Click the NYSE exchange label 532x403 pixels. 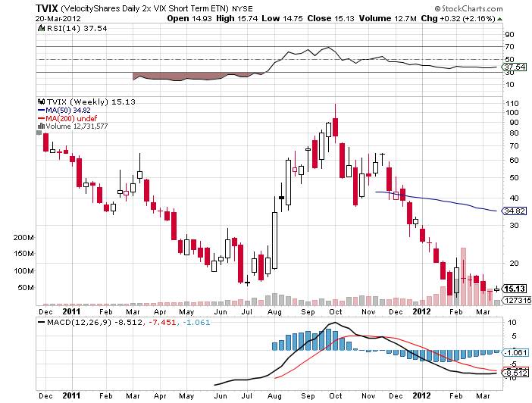(x=243, y=9)
